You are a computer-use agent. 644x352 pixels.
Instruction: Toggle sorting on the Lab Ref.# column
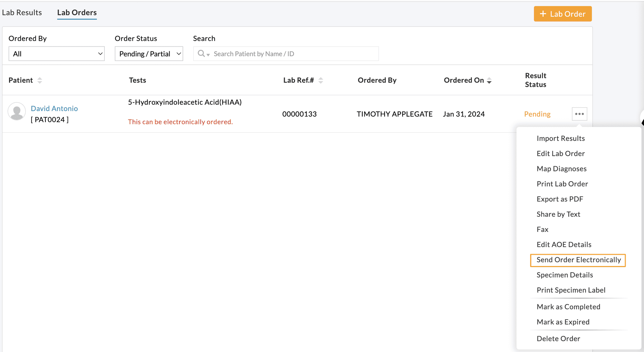click(321, 80)
